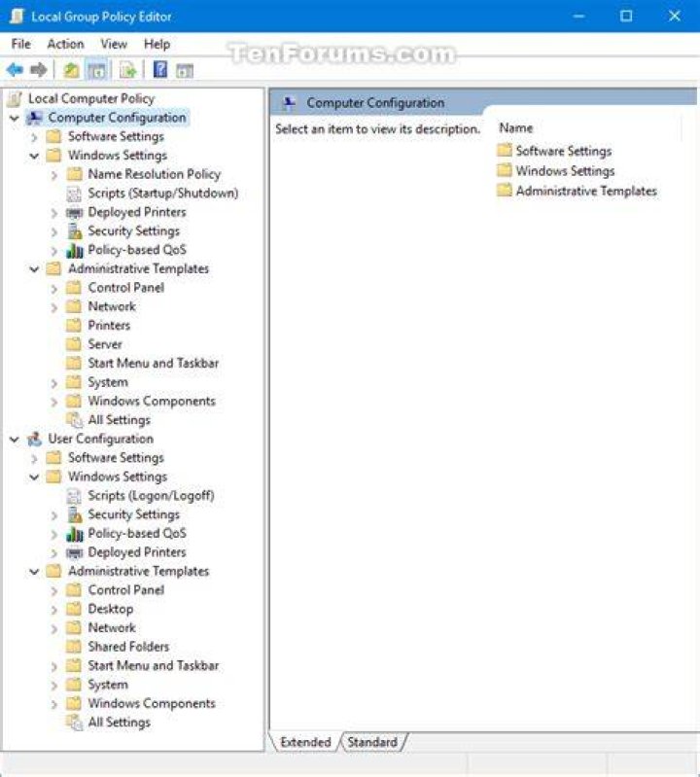The width and height of the screenshot is (700, 777).
Task: Minimize the Local Group Policy Editor window
Action: (x=578, y=17)
